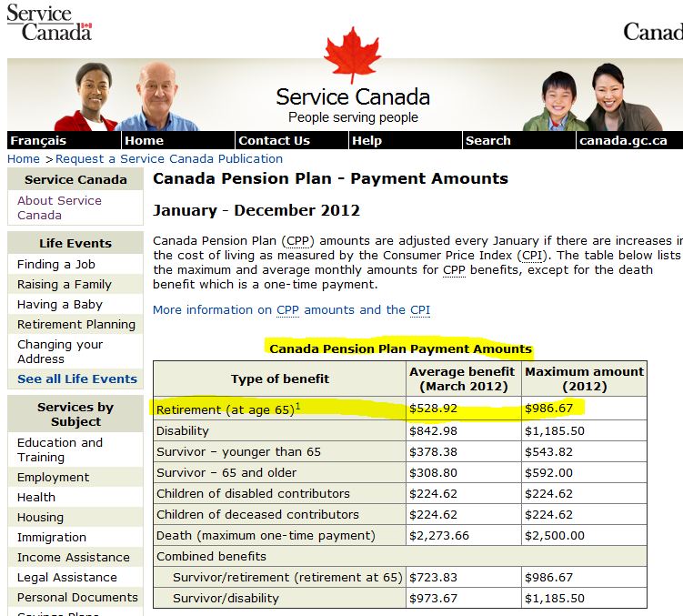This screenshot has height=616, width=683.
Task: Visit canada.gc.ca from navigation bar
Action: [623, 141]
